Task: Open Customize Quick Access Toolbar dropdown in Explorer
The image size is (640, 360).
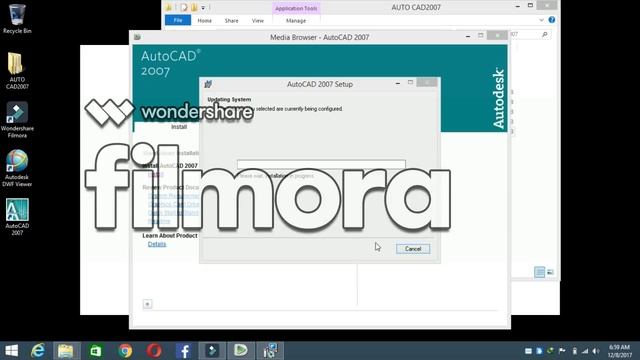Action: tap(203, 8)
